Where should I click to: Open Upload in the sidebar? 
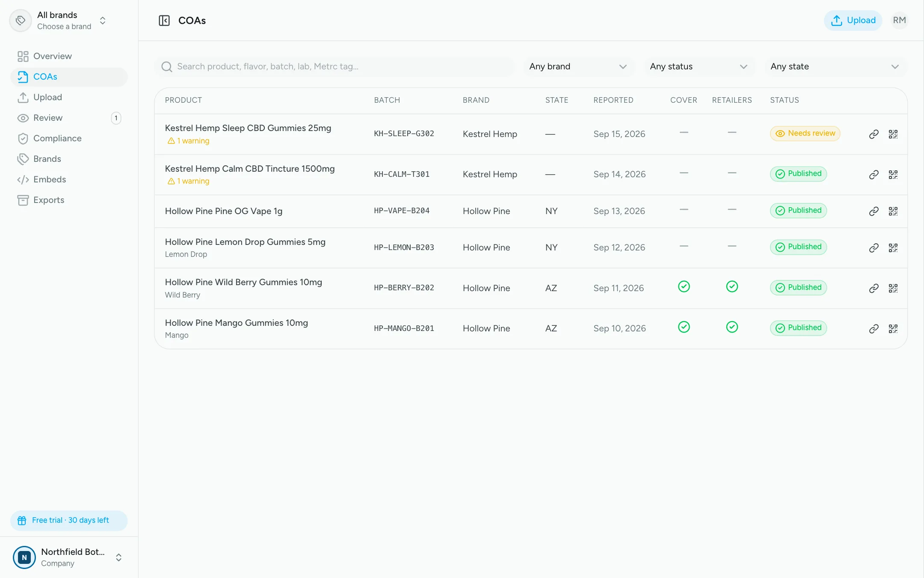(x=69, y=97)
